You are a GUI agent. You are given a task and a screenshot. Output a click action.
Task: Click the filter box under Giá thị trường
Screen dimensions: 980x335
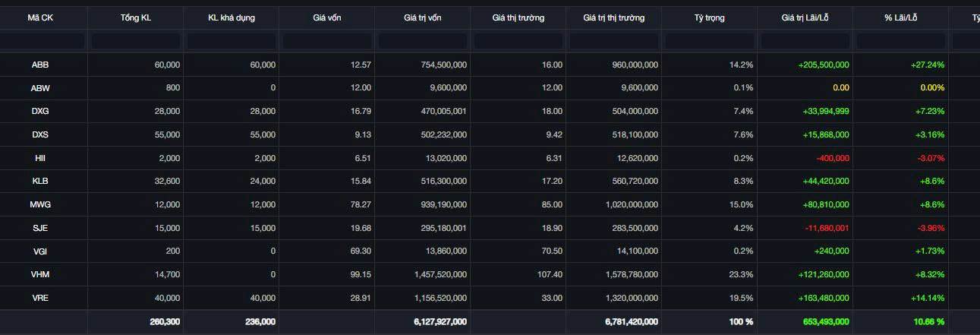coord(518,41)
